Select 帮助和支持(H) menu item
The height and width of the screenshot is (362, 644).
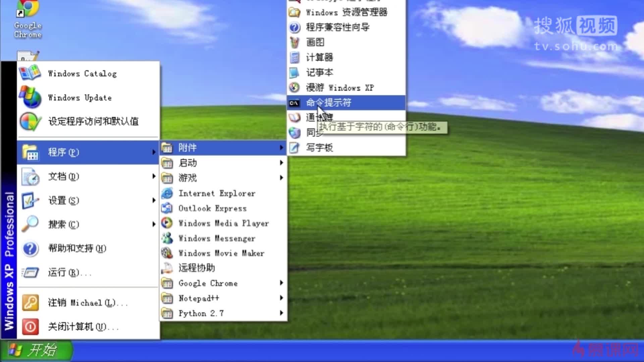click(x=89, y=248)
